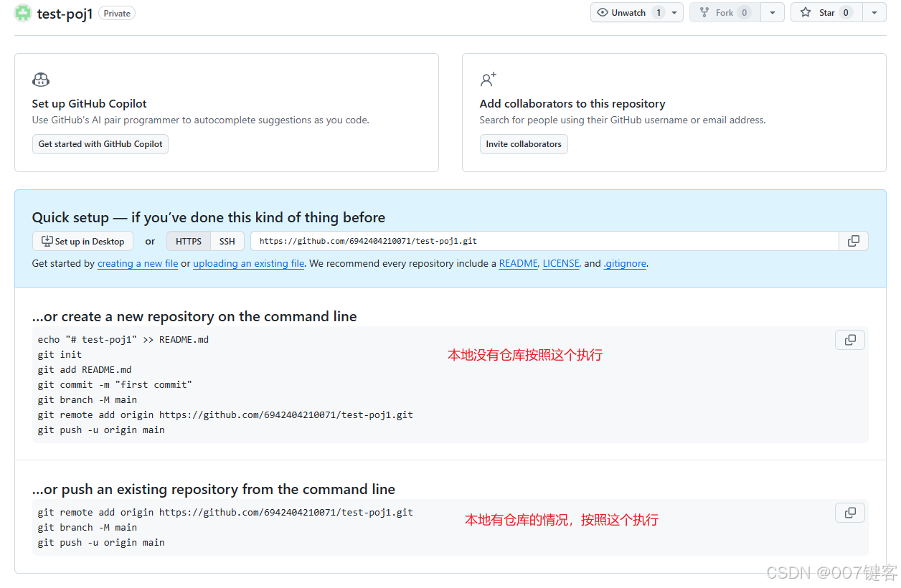Click the GitHub Copilot icon

pyautogui.click(x=41, y=80)
